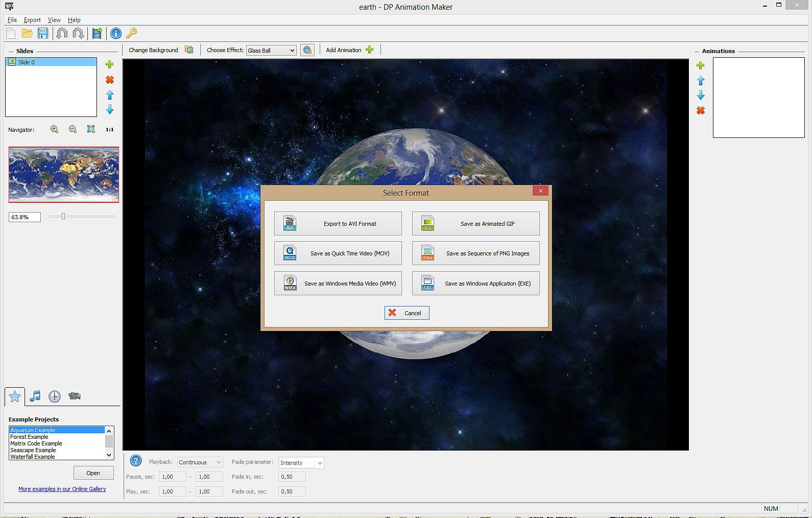Click the zoom slider handle in Navigator
The image size is (812, 518).
(x=63, y=217)
